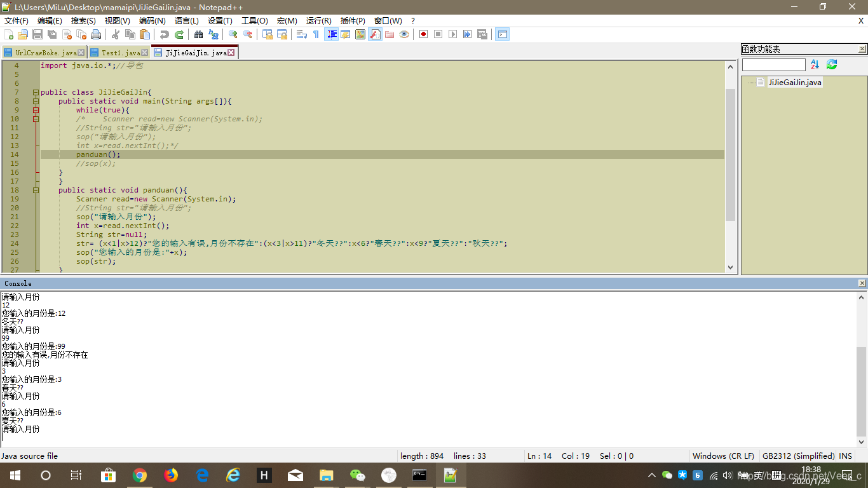The height and width of the screenshot is (488, 868).
Task: Collapse the panduan method fold on line 18
Action: (36, 190)
